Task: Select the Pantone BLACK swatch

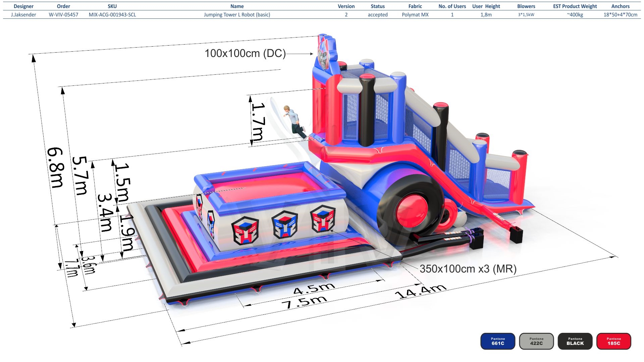Action: 575,341
